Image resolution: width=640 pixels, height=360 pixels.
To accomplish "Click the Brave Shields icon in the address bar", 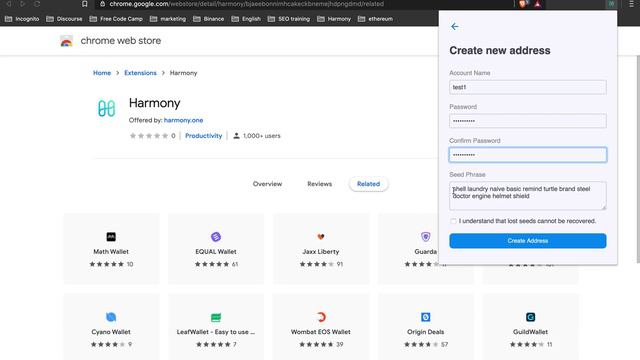I will click(x=522, y=4).
